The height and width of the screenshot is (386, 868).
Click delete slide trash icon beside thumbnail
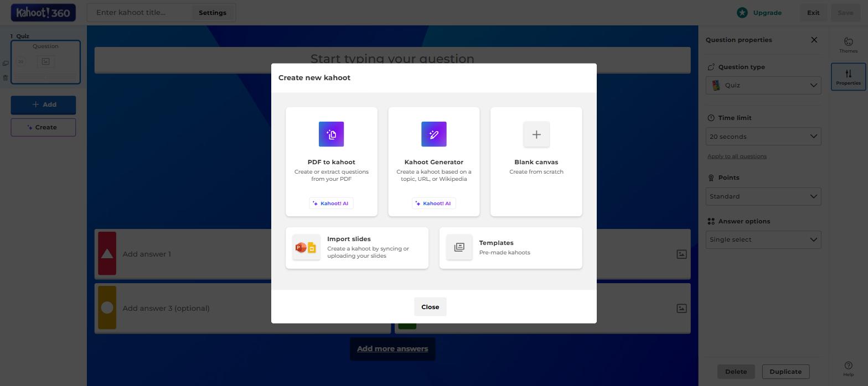point(6,77)
